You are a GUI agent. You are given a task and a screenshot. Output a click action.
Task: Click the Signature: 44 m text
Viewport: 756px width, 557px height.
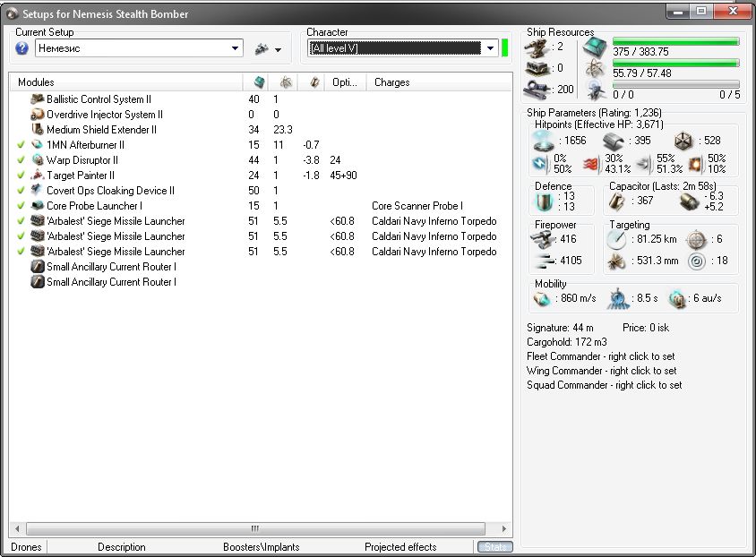click(560, 328)
